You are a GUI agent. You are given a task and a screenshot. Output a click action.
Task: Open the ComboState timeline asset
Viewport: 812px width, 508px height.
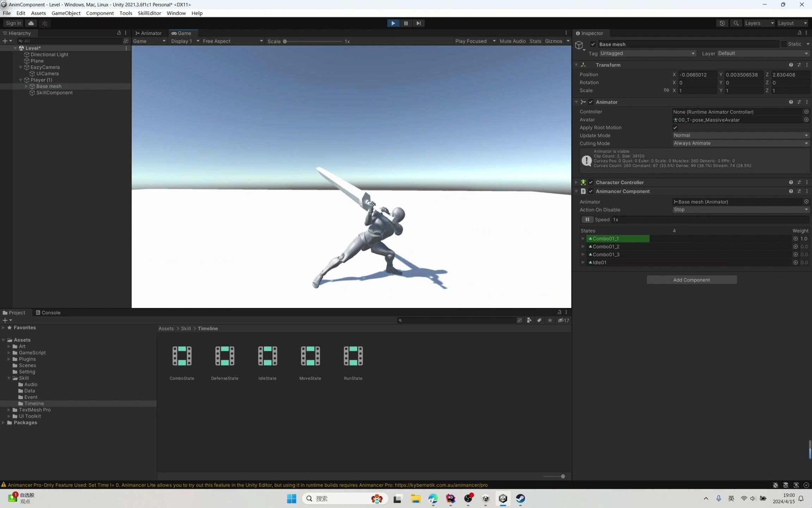[x=182, y=356]
